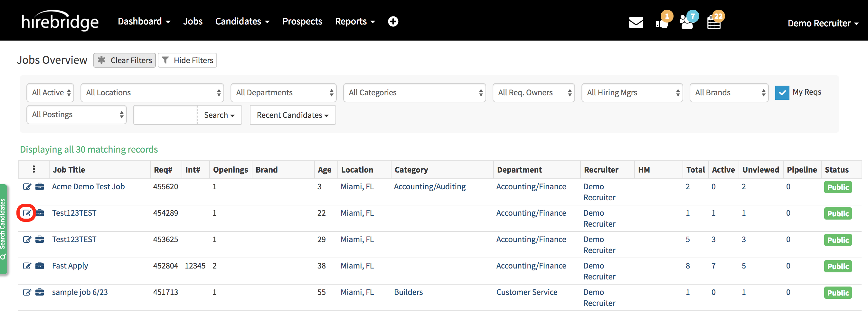
Task: Open the envelope messages icon
Action: pos(636,23)
